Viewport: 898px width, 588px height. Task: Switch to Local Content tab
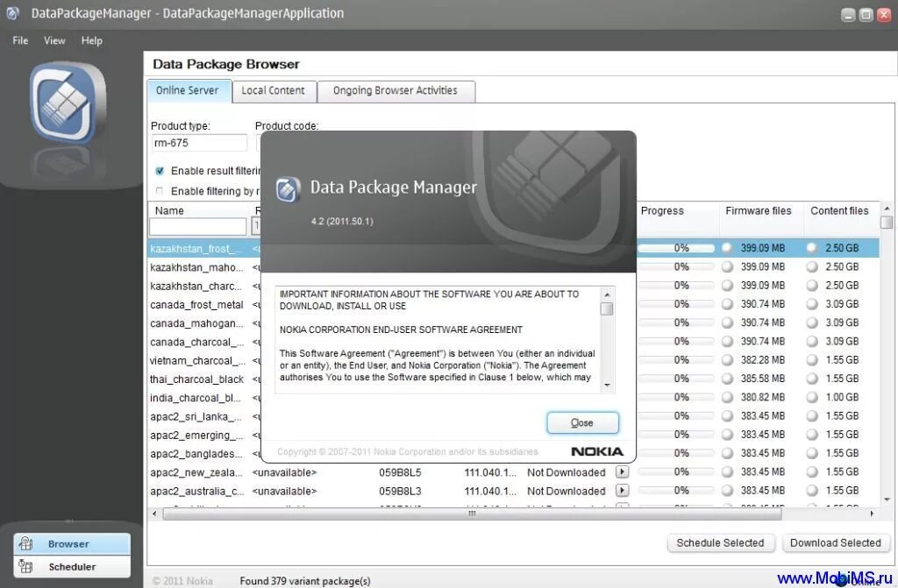(x=274, y=91)
